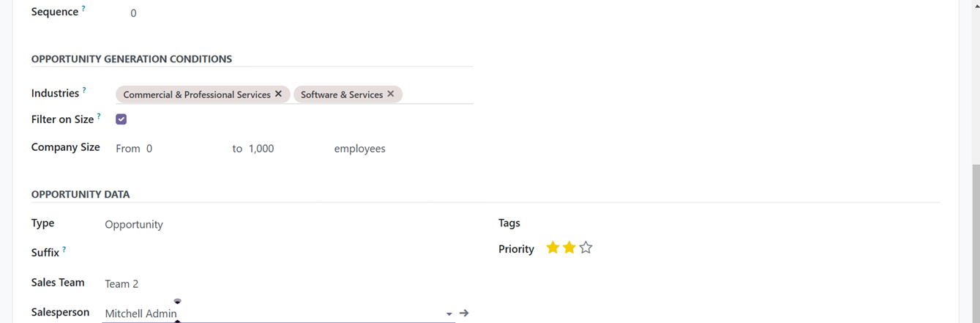980x323 pixels.
Task: Click the Sequence value field
Action: pos(300,13)
